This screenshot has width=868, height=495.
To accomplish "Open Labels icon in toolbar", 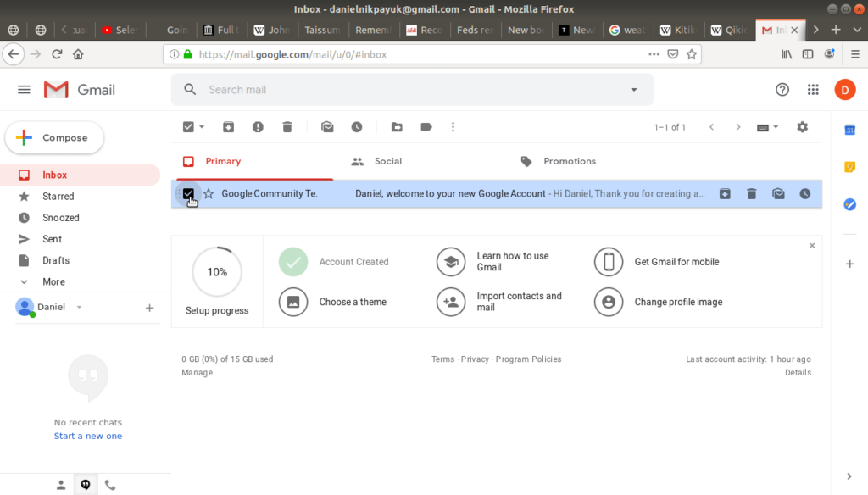I will (x=426, y=127).
